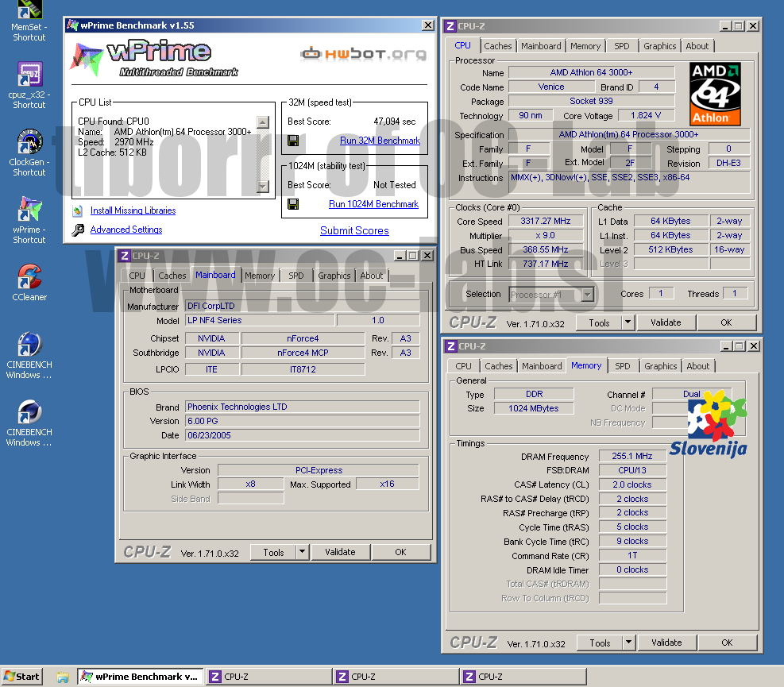The height and width of the screenshot is (687, 784).
Task: Switch to CPU tab in Memory CPU-Z window
Action: 463,366
